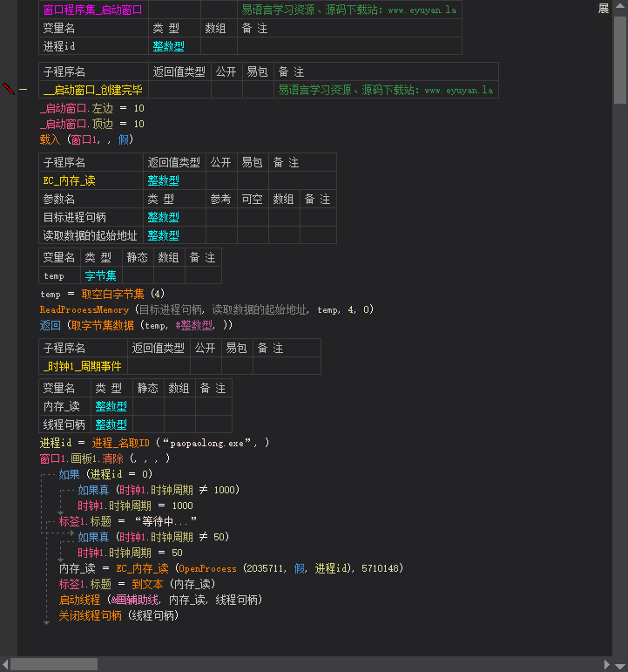Click the 返回值类型 cell of EC_内存_读
This screenshot has height=672, width=628.
173,181
